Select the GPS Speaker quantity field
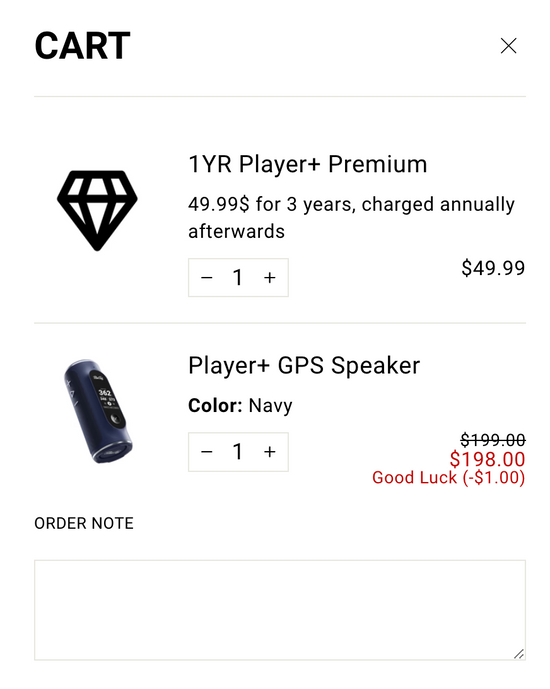Screen dimensions: 550x689 click(x=238, y=452)
